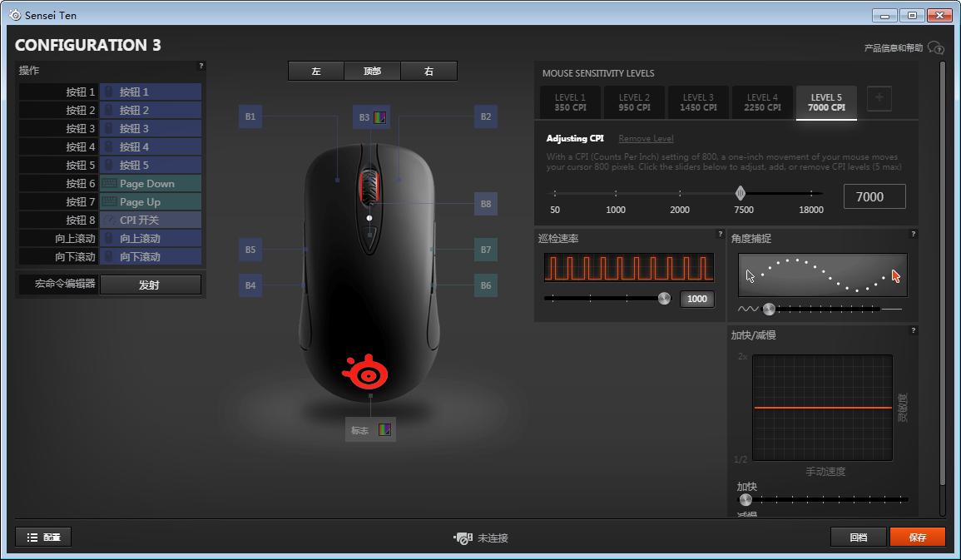
Task: Click the angle snapping curve preview
Action: click(823, 275)
